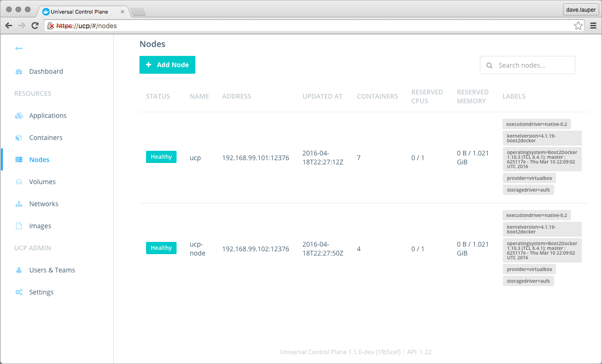This screenshot has width=602, height=364.
Task: Switch to the Universal Control Plane tab
Action: 79,11
